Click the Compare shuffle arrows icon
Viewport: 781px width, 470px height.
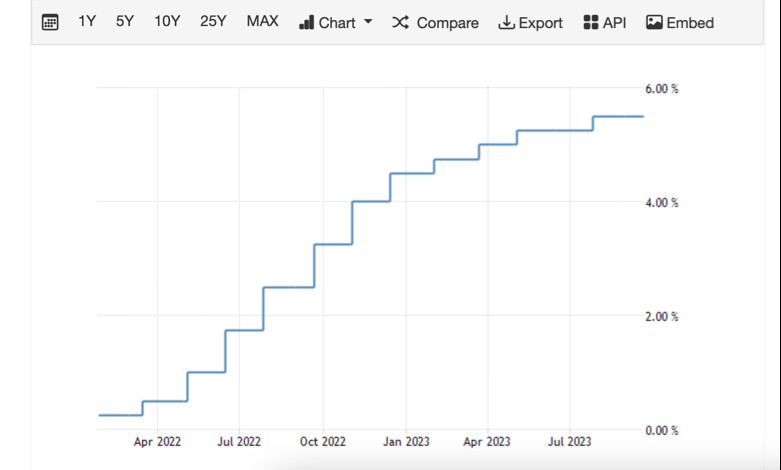(400, 22)
